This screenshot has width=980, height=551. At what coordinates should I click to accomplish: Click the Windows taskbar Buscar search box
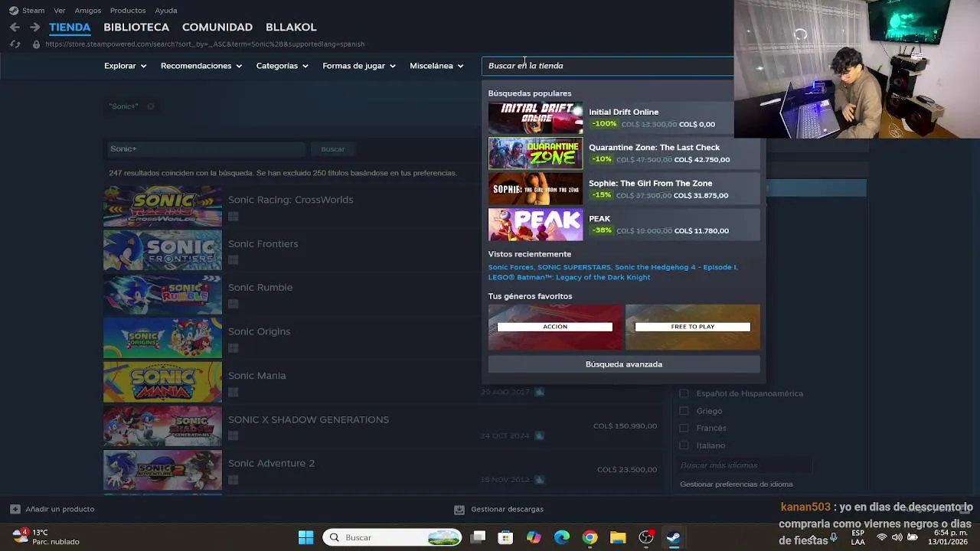[393, 537]
